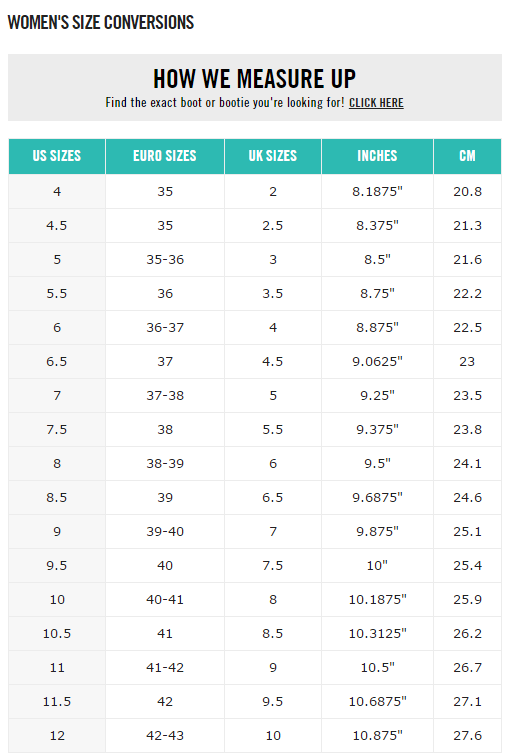Image resolution: width=512 pixels, height=755 pixels.
Task: Click the INCHES column header
Action: [x=377, y=156]
